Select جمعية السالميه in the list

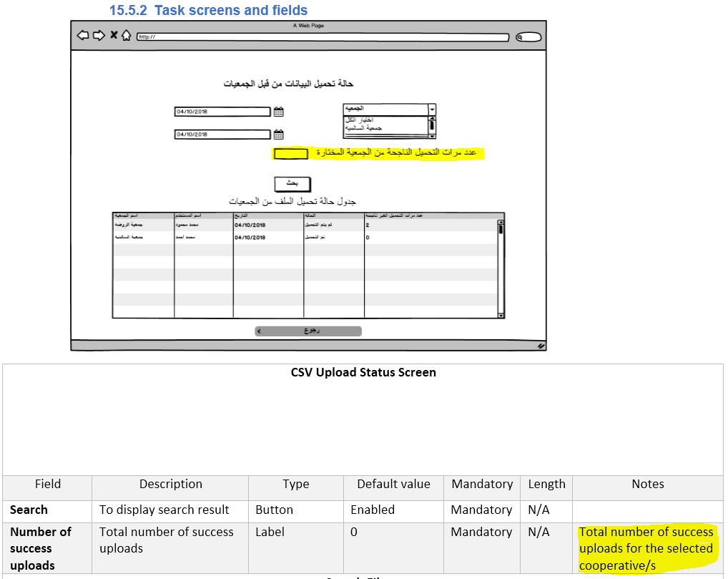click(x=363, y=128)
